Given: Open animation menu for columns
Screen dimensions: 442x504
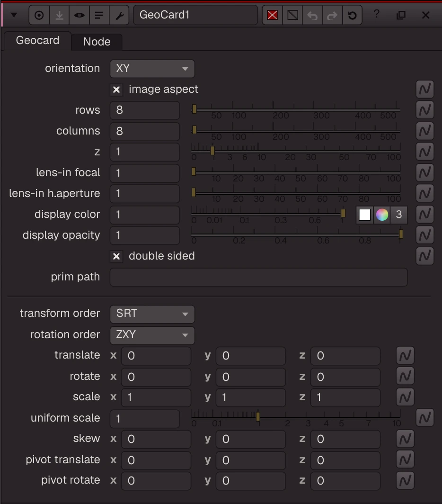Looking at the screenshot, I should coord(425,131).
